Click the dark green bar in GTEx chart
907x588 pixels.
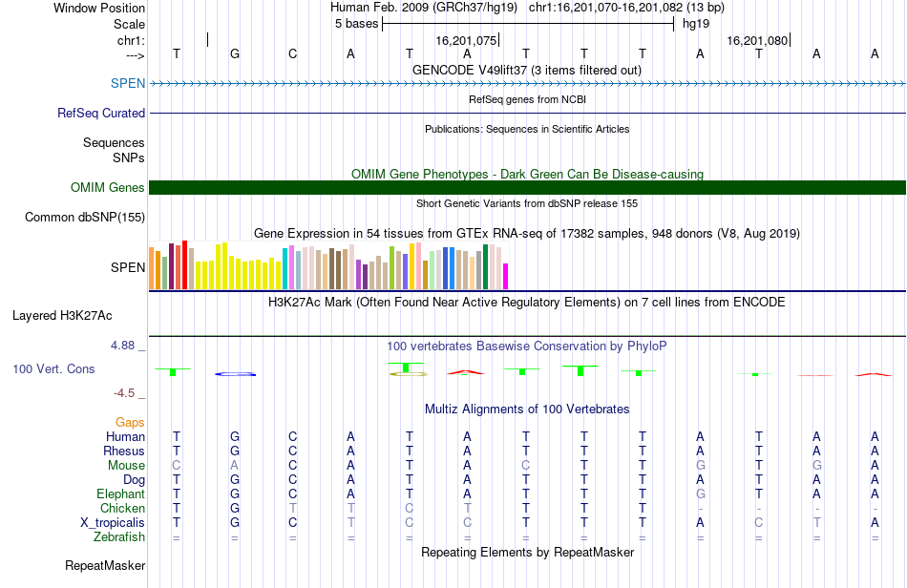(485, 267)
